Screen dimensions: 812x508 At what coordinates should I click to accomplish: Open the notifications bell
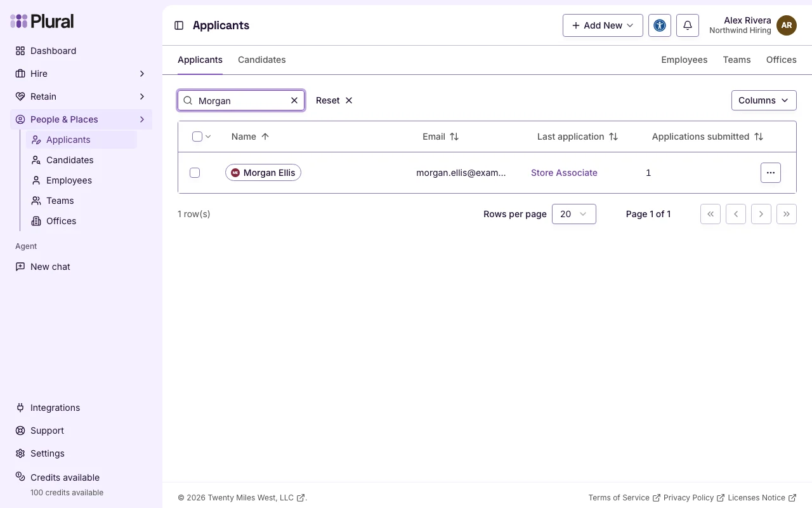688,25
